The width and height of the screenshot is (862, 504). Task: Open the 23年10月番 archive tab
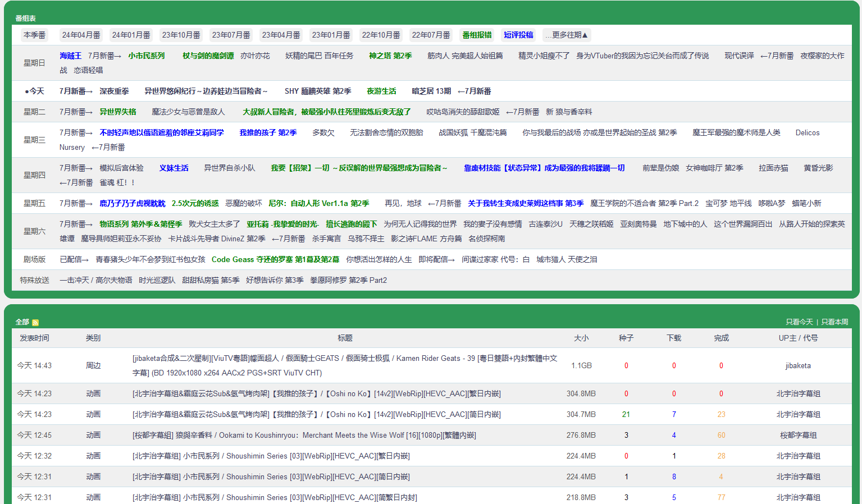click(x=180, y=35)
